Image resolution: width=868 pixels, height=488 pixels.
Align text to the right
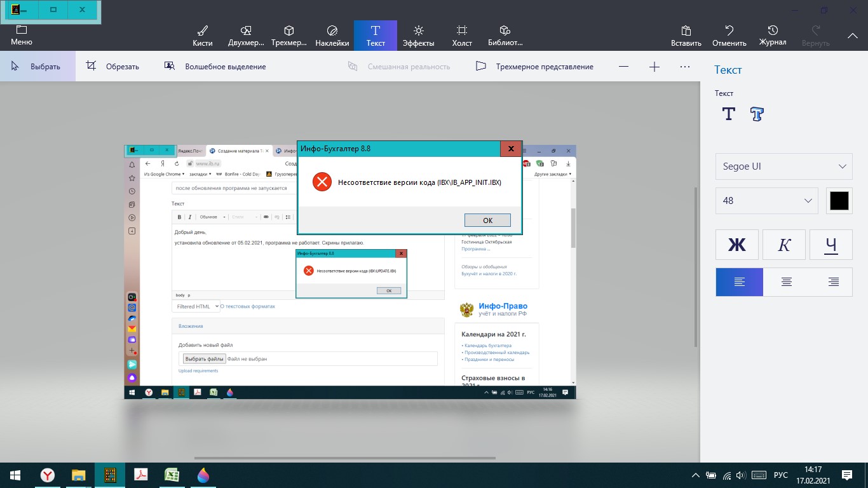(x=834, y=282)
